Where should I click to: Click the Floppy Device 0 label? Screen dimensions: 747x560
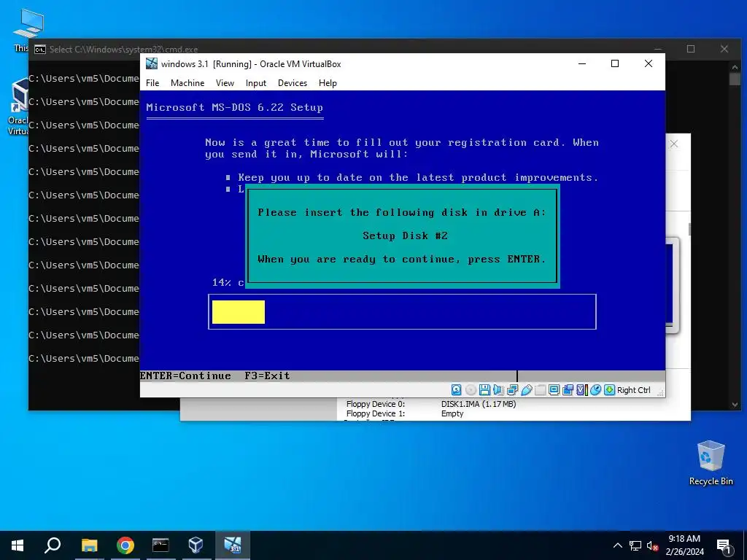[x=376, y=404]
